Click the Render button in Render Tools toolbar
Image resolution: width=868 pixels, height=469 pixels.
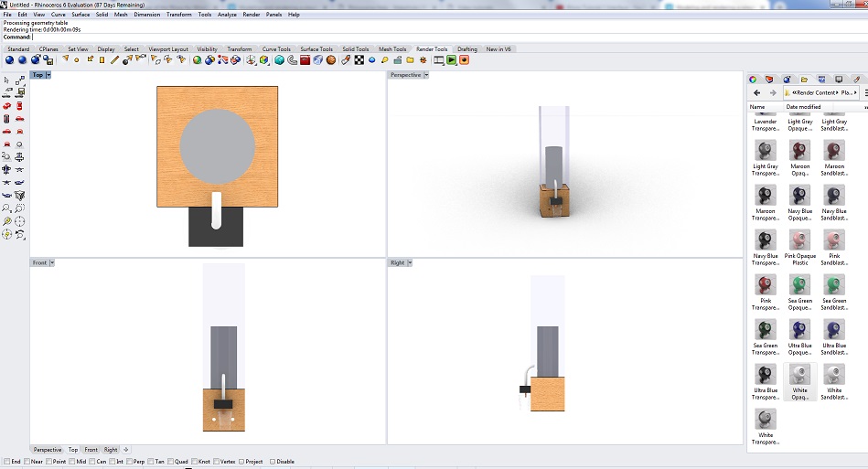pyautogui.click(x=9, y=59)
